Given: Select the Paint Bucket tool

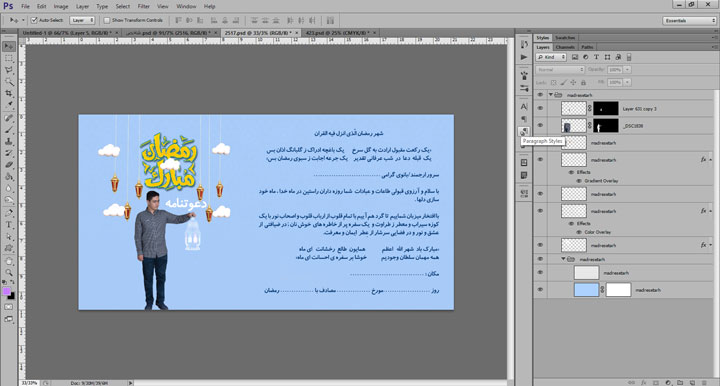Looking at the screenshot, I should [9, 177].
